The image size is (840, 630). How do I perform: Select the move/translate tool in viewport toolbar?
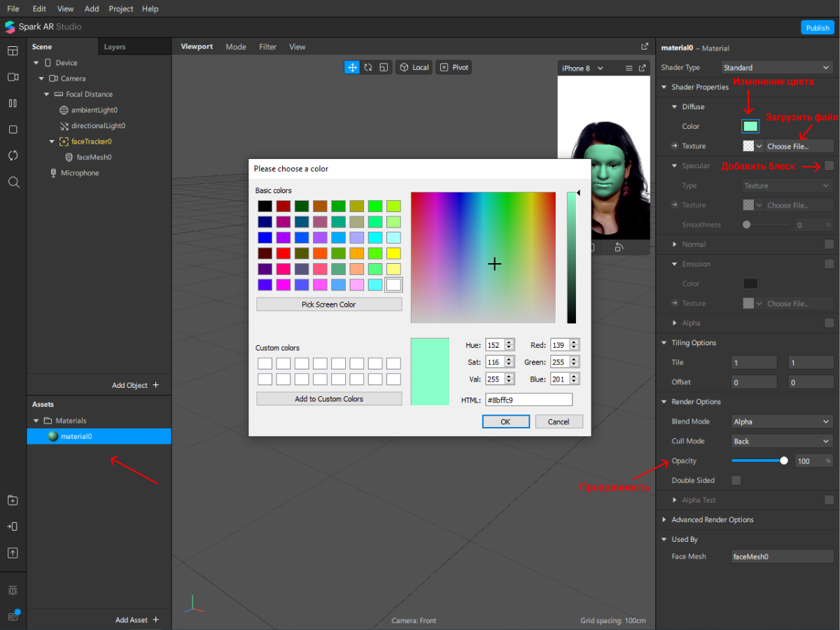(352, 67)
